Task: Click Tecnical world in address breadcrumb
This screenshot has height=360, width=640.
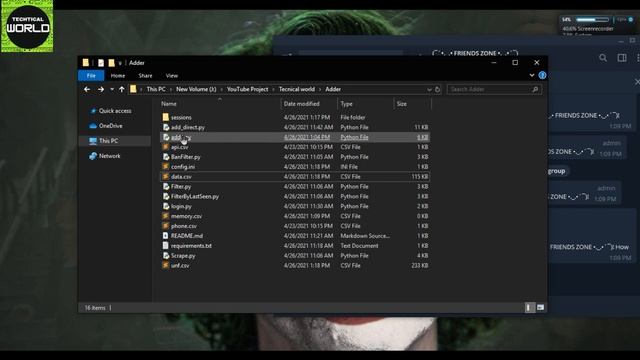Action: coord(297,89)
